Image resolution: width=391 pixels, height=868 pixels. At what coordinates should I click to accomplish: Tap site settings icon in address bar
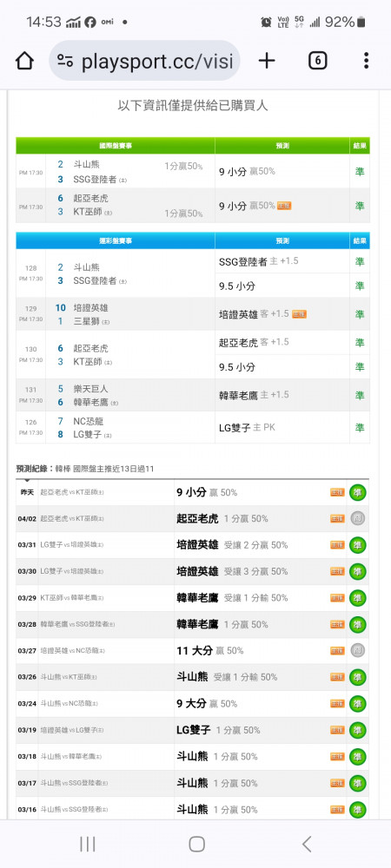point(65,61)
